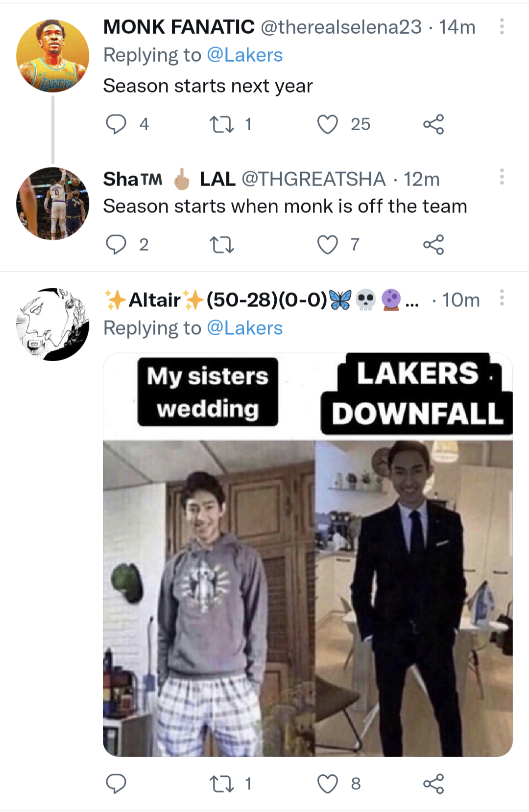Reply to MONK FANATIC's tweet
The image size is (529, 812).
[x=116, y=124]
